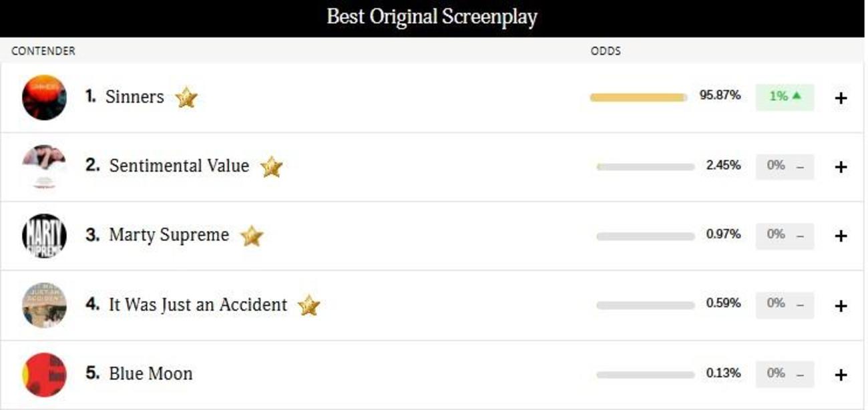The width and height of the screenshot is (868, 410).
Task: Expand the Blue Moon row details
Action: [841, 375]
